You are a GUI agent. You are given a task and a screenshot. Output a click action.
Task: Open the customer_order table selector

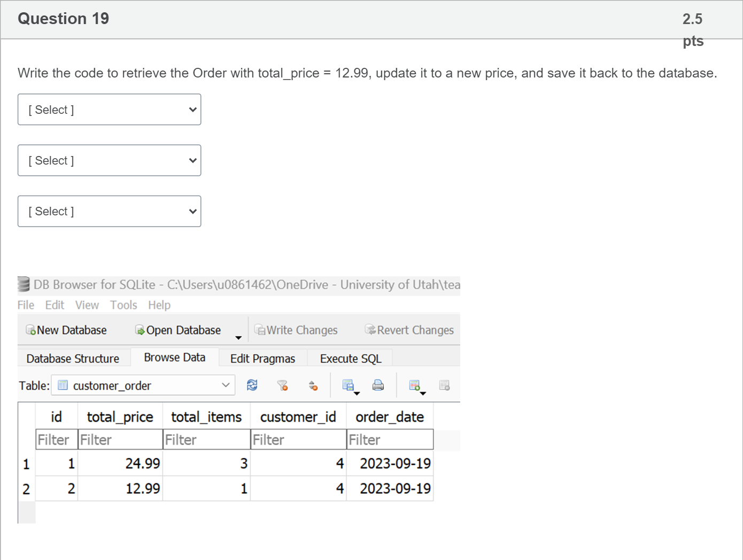143,385
